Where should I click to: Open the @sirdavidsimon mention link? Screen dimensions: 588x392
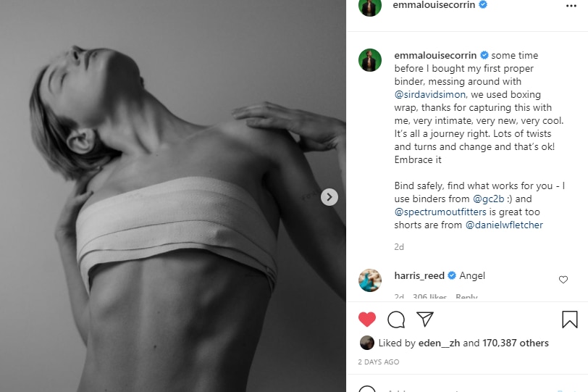(x=429, y=94)
